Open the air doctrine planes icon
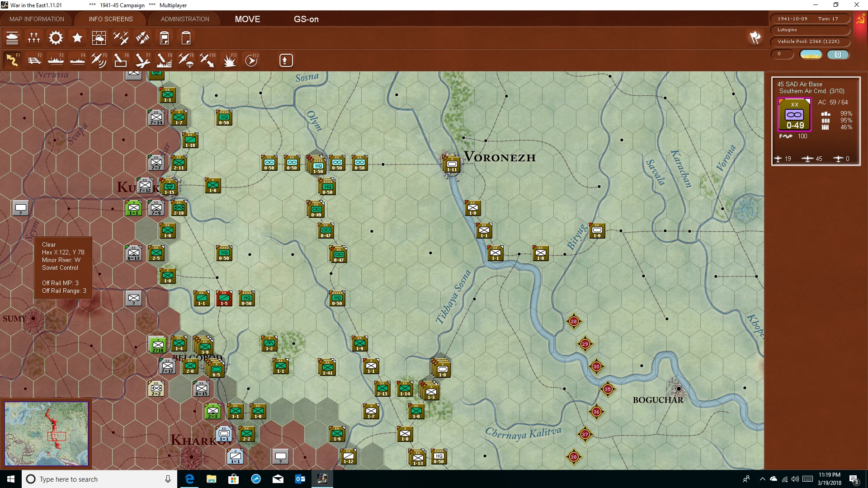The width and height of the screenshot is (868, 488). pos(121,38)
